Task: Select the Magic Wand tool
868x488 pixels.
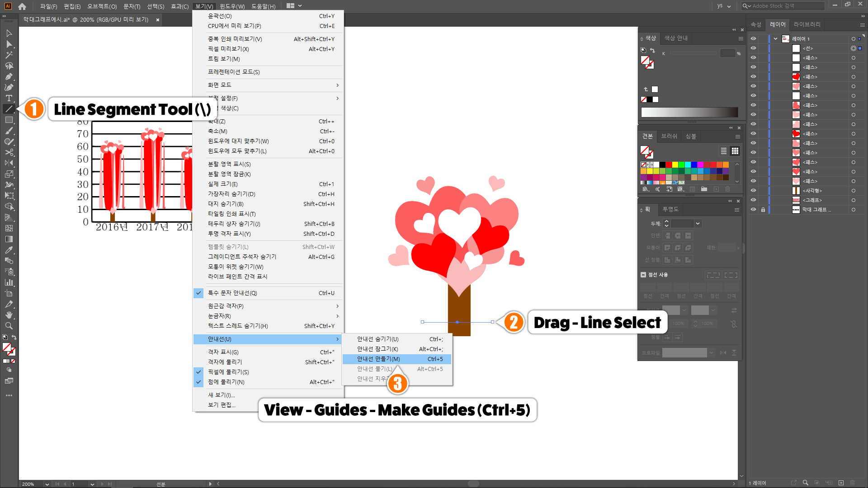Action: coord(9,55)
